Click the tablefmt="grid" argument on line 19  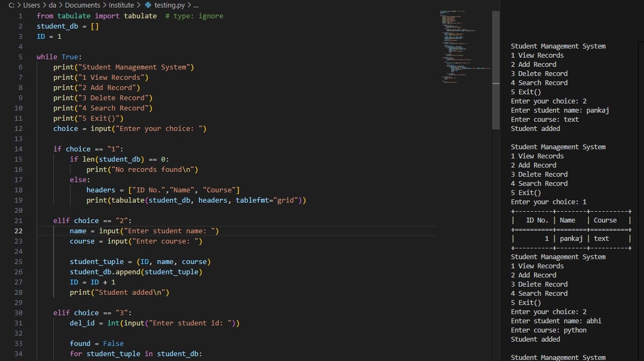tap(267, 200)
